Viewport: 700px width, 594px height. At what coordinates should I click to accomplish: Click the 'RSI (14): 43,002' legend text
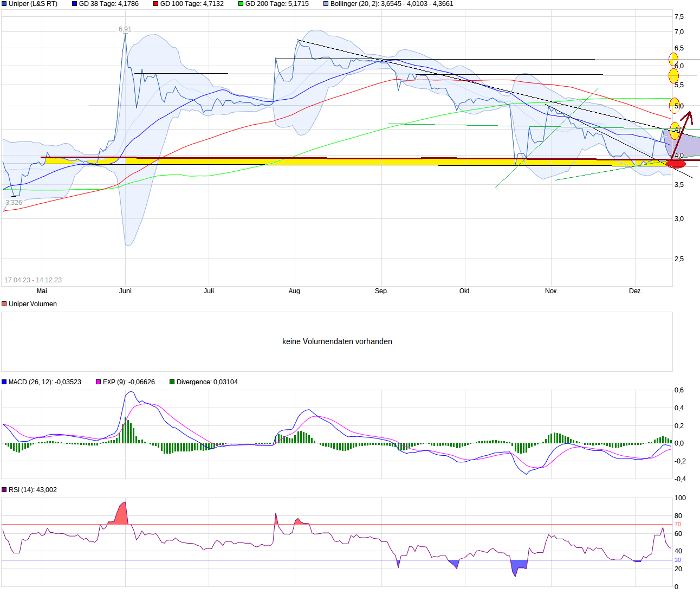pos(33,490)
